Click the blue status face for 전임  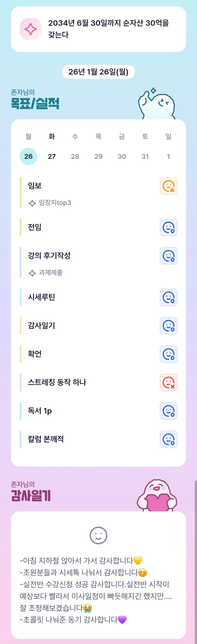pos(168,228)
